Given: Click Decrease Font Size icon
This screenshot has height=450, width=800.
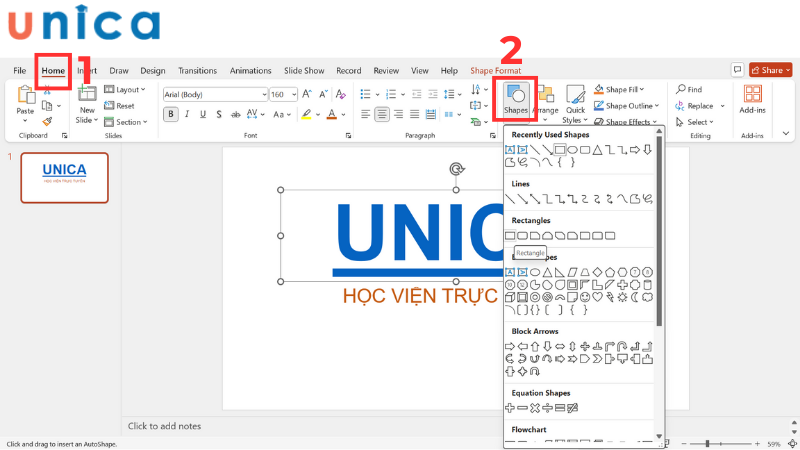Looking at the screenshot, I should coord(323,94).
